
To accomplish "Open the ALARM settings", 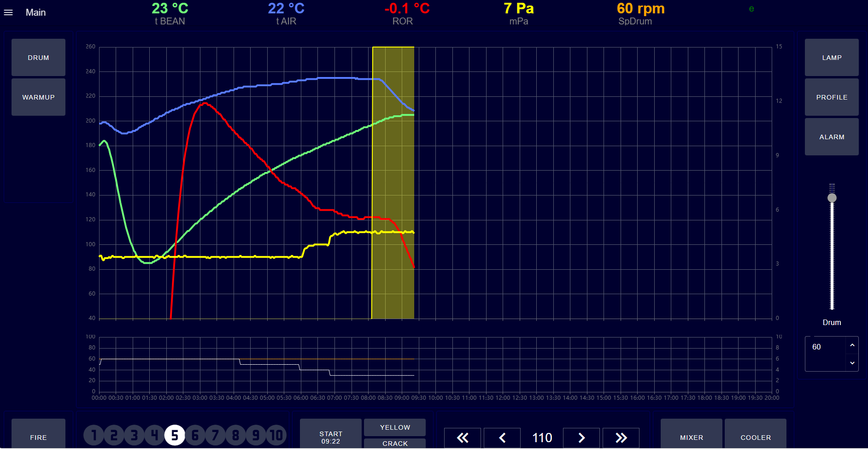I will pyautogui.click(x=832, y=137).
